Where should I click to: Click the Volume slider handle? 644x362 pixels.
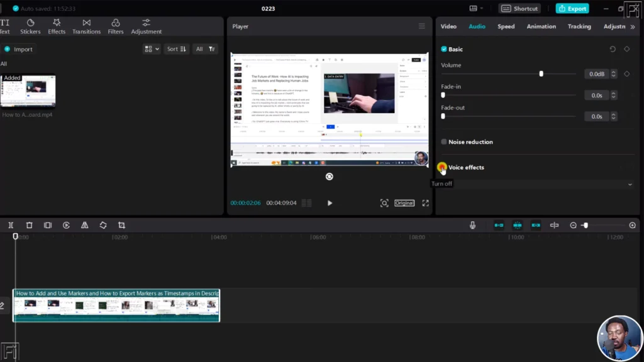click(x=541, y=74)
